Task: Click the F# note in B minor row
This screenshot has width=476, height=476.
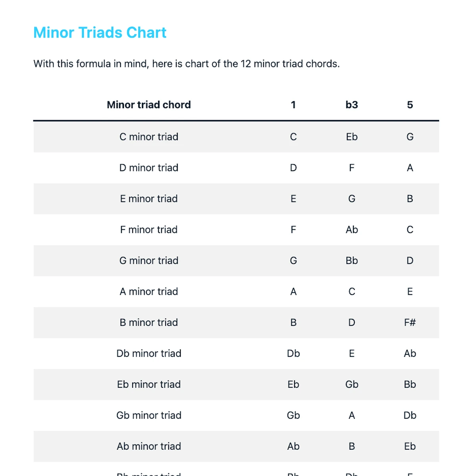Action: click(x=410, y=322)
